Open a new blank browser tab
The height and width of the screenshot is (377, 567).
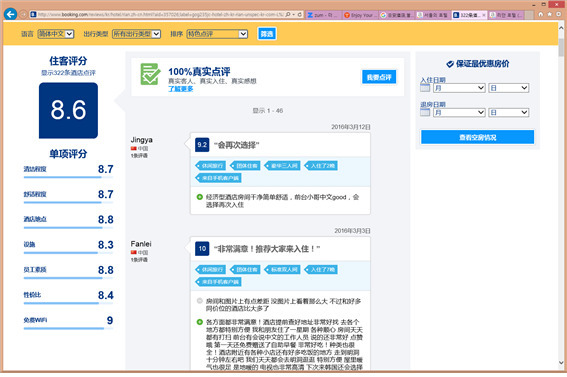[529, 15]
